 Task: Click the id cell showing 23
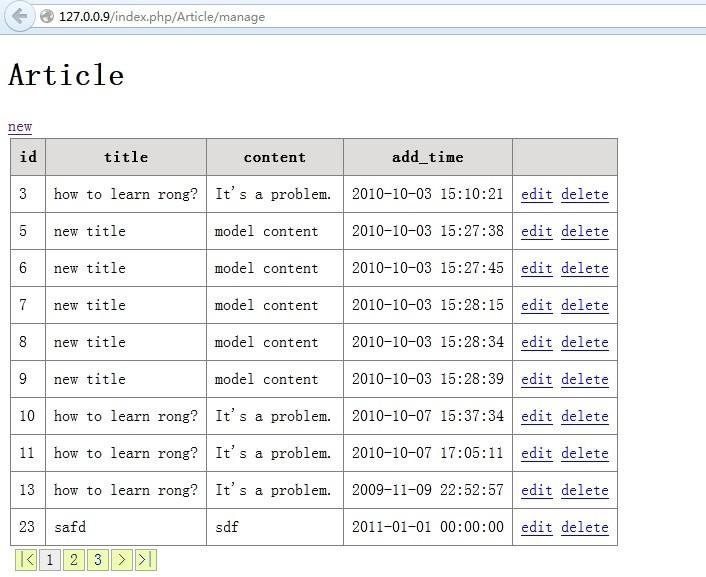pyautogui.click(x=28, y=527)
